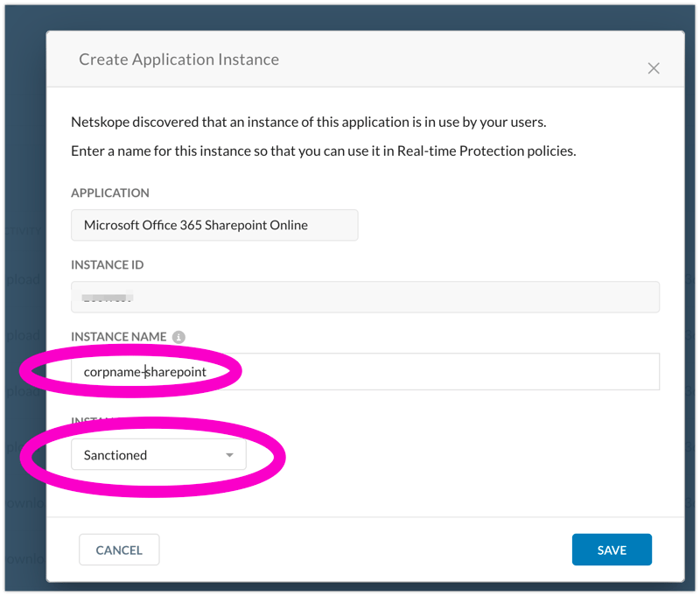Click the caret arrow in Sanctioned dropdown
700x596 pixels.
[x=229, y=455]
